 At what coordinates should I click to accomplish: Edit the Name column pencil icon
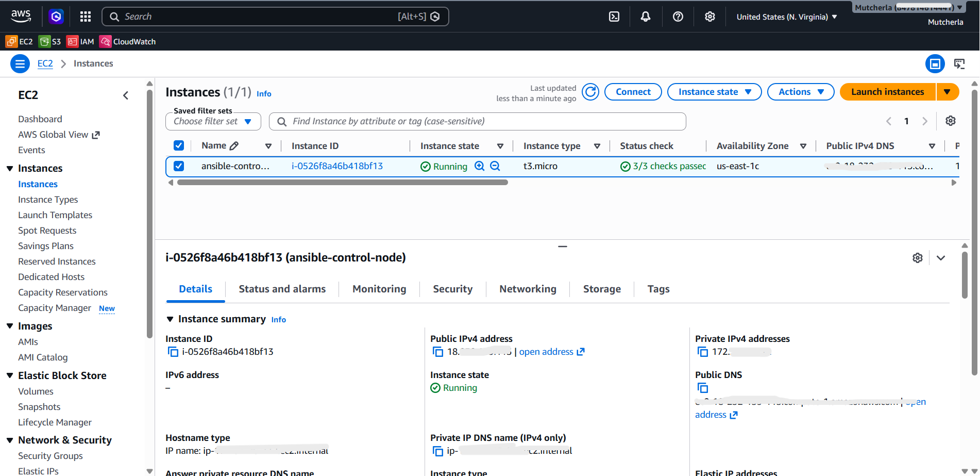point(234,146)
